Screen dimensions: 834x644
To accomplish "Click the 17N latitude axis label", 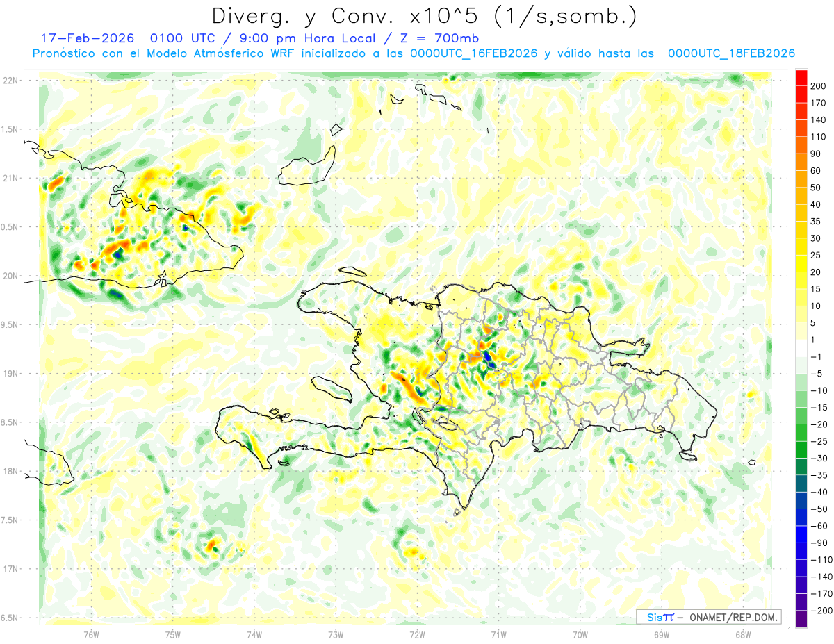I will [11, 569].
